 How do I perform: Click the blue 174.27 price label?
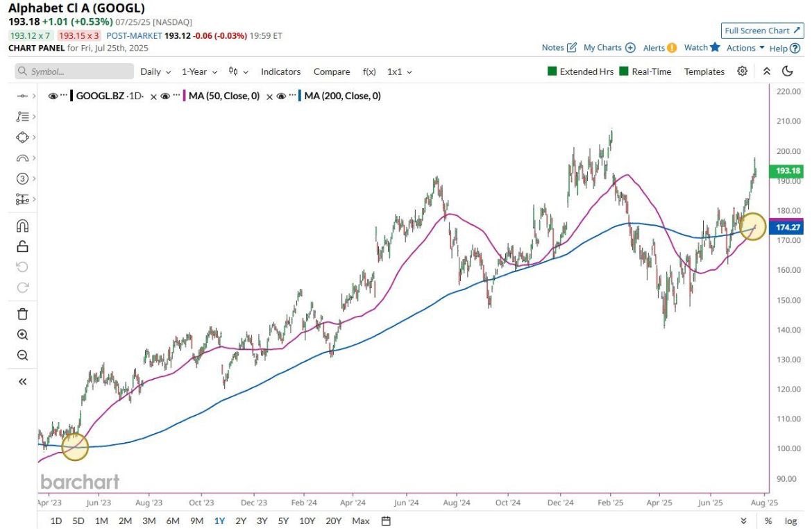787,228
